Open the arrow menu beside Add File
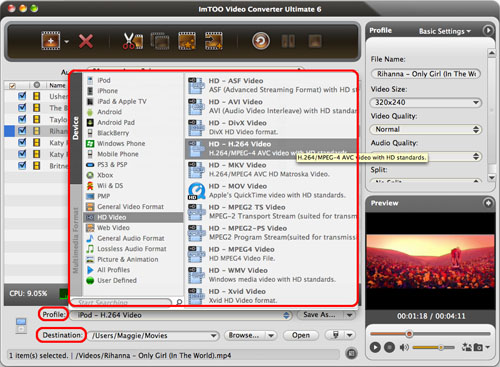This screenshot has width=500, height=367. click(67, 42)
